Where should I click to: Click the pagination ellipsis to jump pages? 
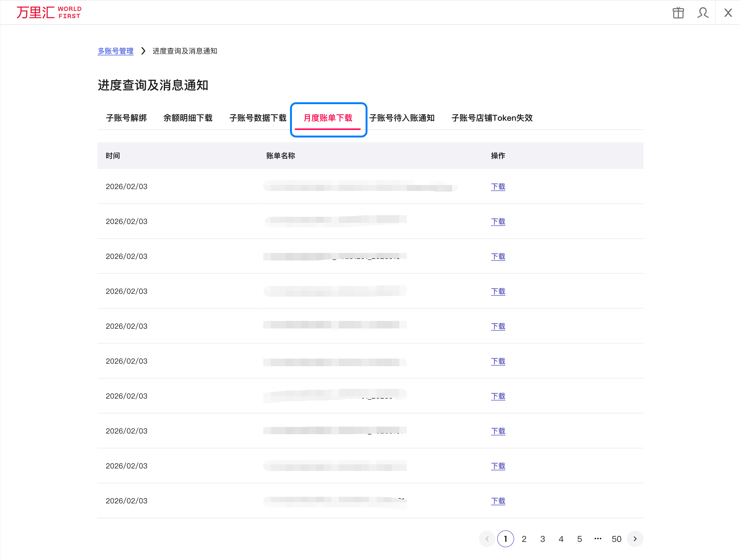point(598,539)
